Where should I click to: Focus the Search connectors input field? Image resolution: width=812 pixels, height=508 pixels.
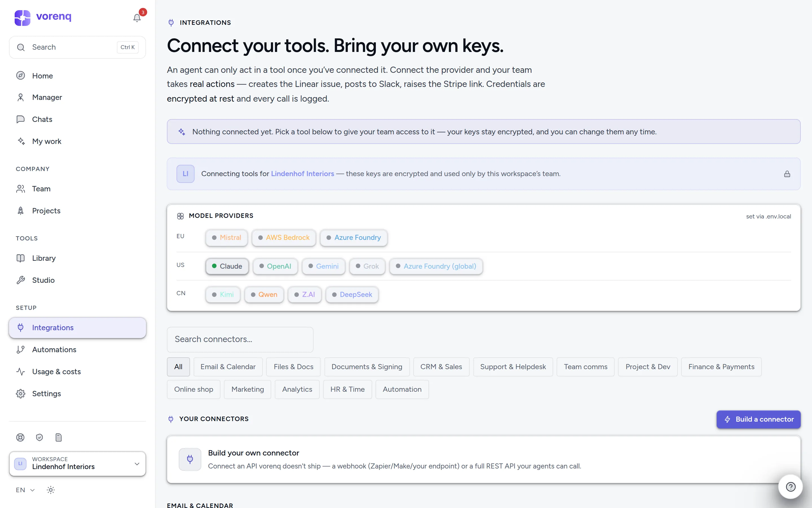point(240,339)
